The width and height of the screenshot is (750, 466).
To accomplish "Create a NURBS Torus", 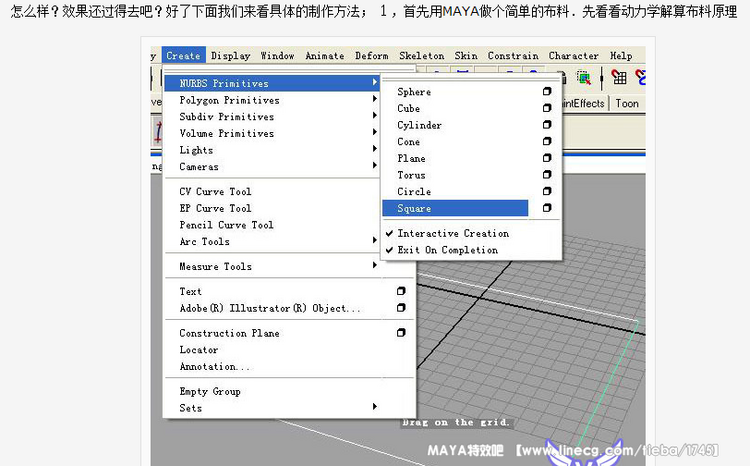I will tap(411, 175).
